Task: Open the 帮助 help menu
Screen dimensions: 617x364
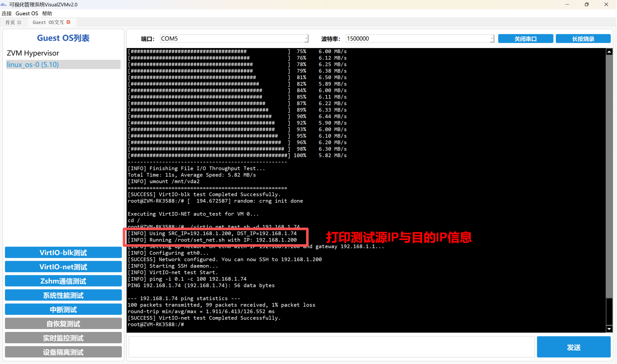Action: (47, 14)
